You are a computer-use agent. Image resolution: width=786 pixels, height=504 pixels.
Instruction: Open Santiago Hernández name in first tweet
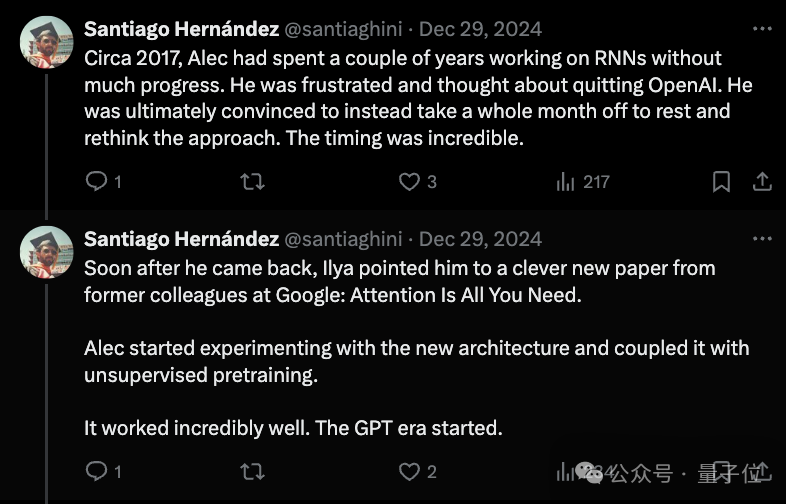click(181, 29)
